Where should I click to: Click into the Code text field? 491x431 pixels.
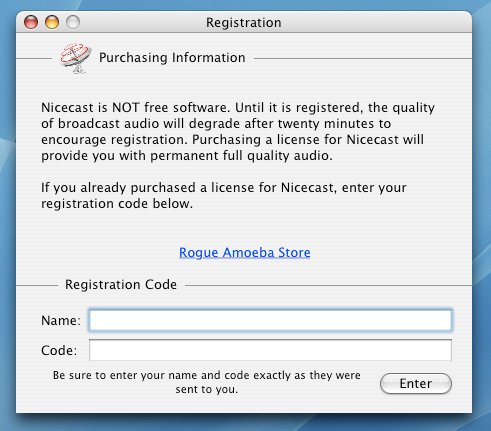[270, 350]
